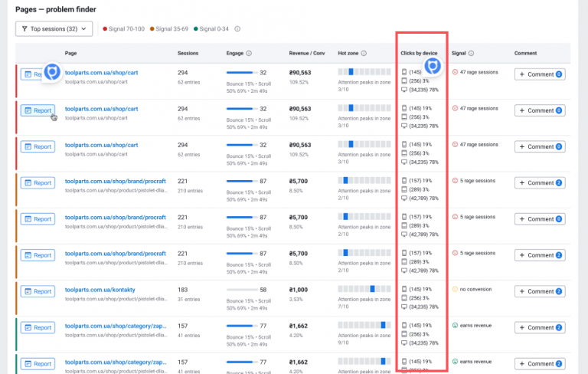Open the Top sessions (32) filter dropdown
The image size is (588, 374).
pos(54,29)
